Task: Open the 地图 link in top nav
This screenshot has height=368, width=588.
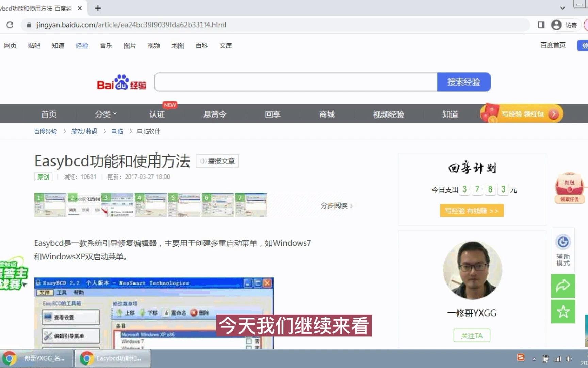Action: (x=178, y=45)
